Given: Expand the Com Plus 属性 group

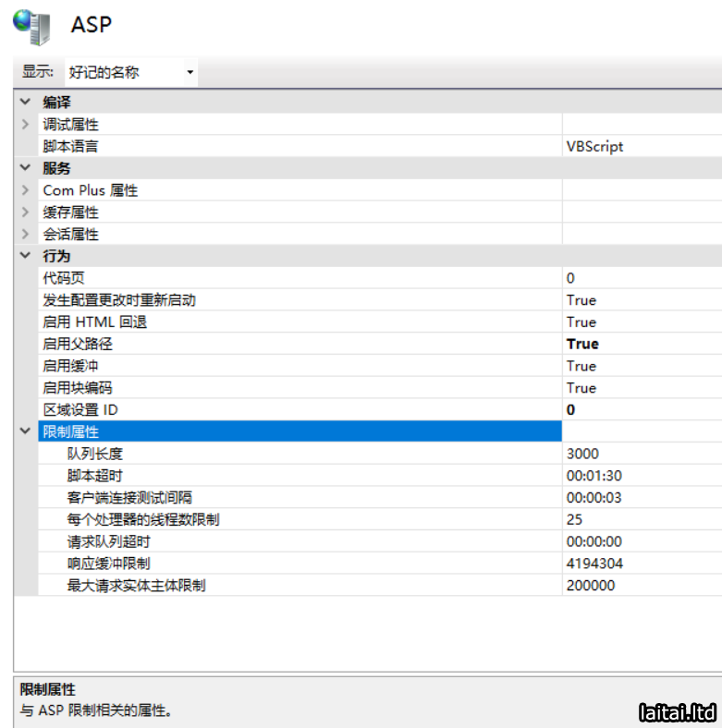Looking at the screenshot, I should click(x=25, y=190).
